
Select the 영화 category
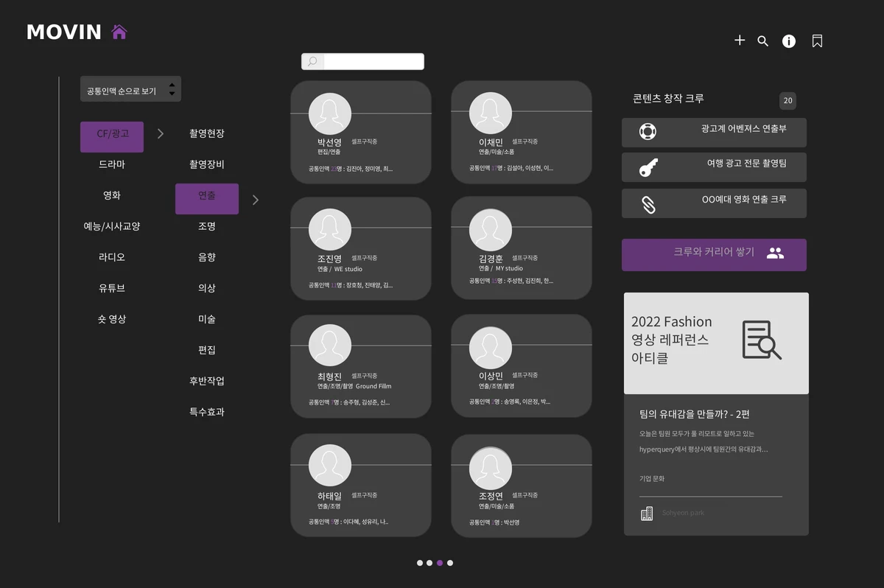(112, 195)
